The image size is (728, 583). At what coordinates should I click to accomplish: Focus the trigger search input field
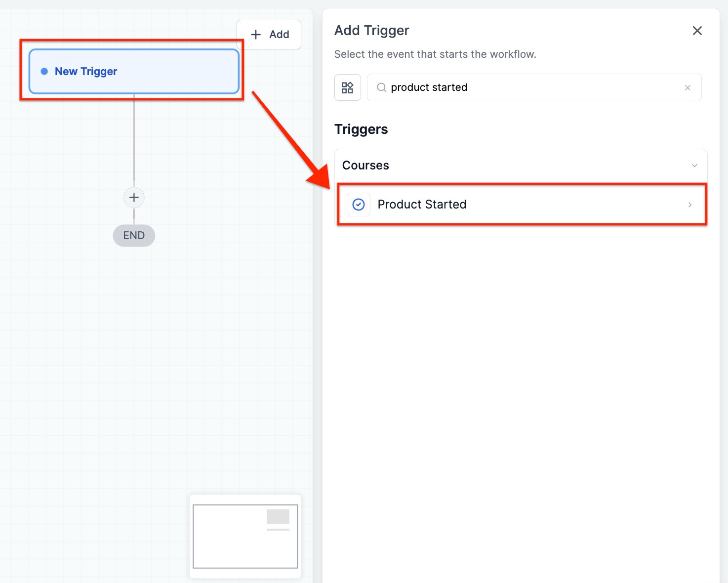click(x=533, y=87)
